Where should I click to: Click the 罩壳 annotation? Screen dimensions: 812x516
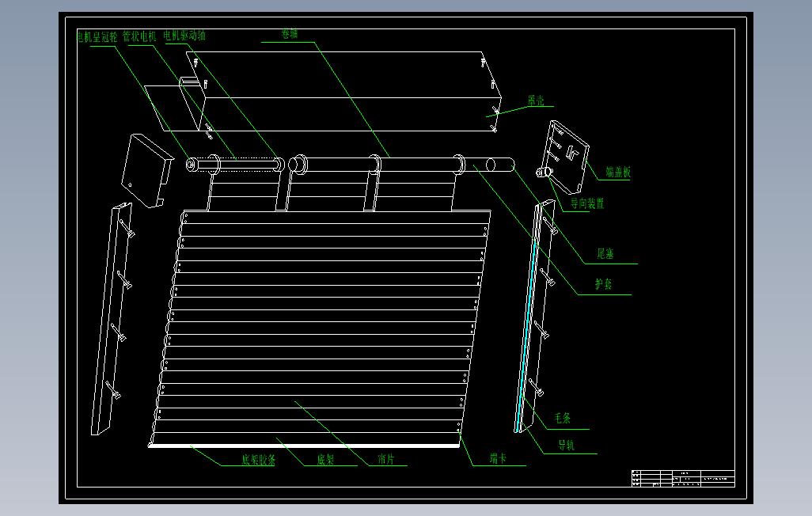[536, 101]
